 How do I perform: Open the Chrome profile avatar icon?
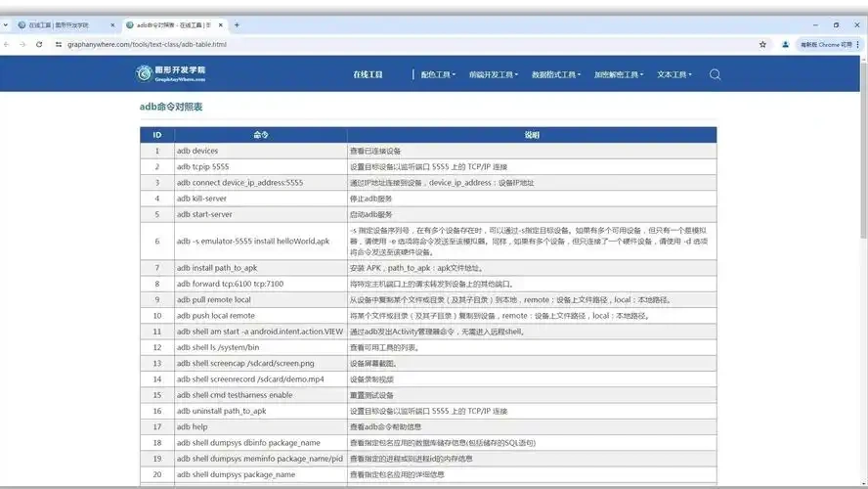coord(785,44)
